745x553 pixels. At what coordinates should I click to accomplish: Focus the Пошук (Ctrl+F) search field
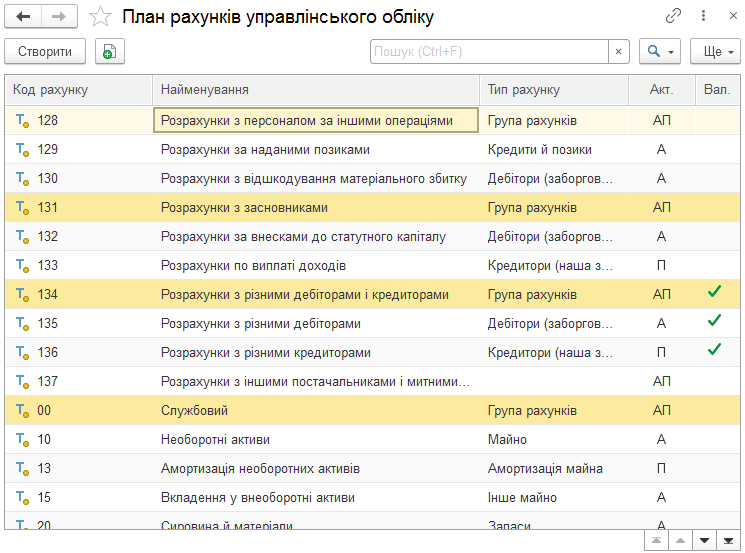tap(489, 51)
